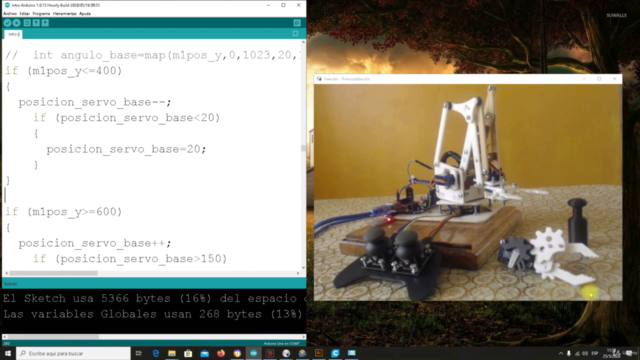Open the Programa menu
Image resolution: width=640 pixels, height=360 pixels.
click(x=41, y=13)
